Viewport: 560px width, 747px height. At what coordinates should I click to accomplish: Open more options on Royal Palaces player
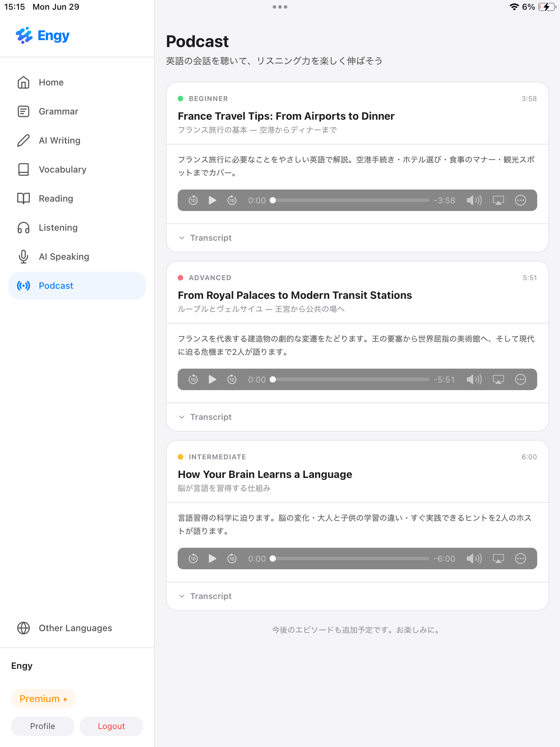point(520,379)
